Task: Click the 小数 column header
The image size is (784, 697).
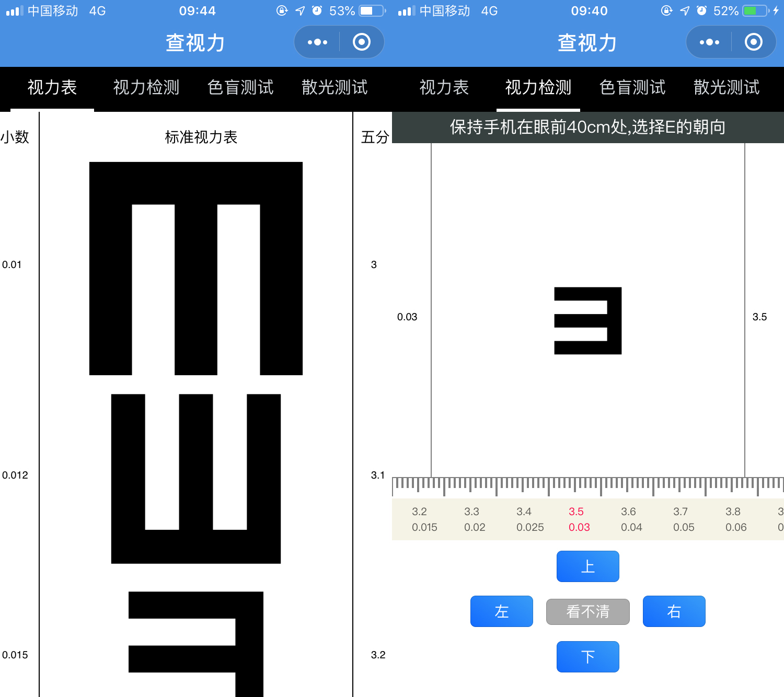Action: pyautogui.click(x=15, y=137)
